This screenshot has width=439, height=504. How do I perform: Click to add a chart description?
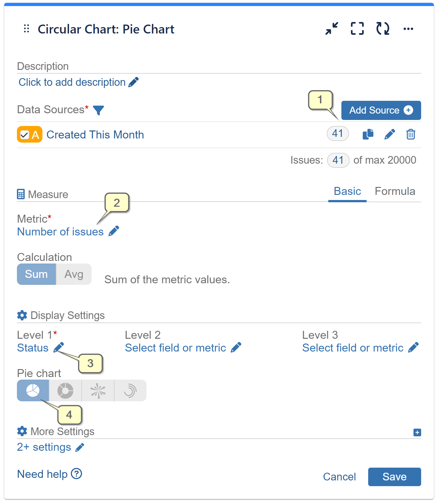71,82
